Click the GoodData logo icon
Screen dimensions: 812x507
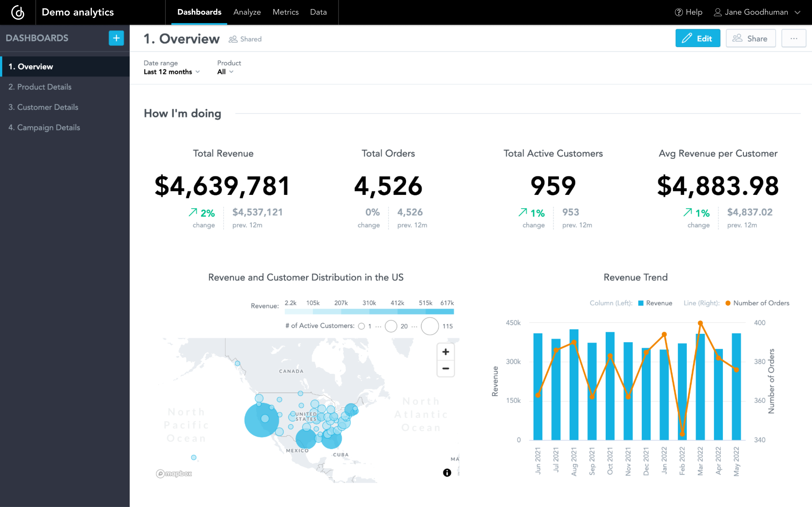(18, 12)
